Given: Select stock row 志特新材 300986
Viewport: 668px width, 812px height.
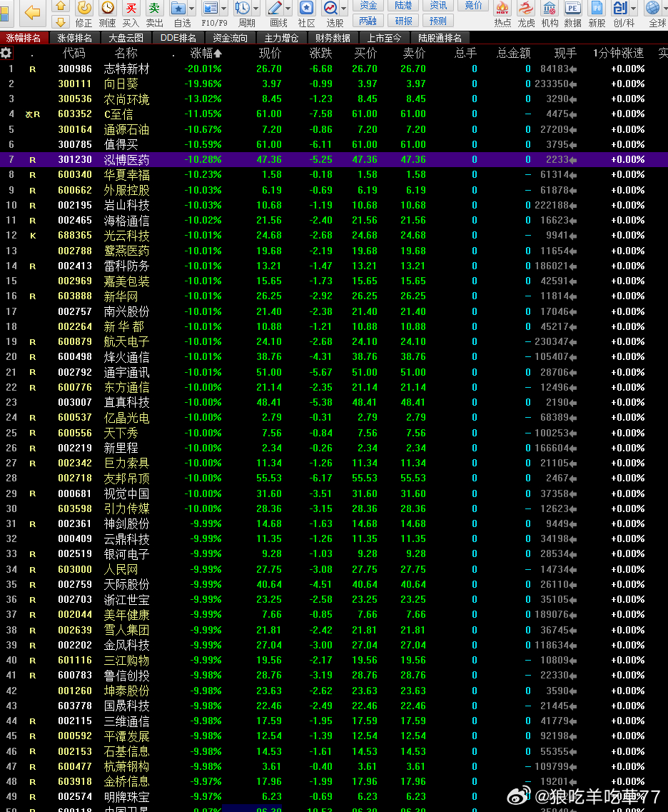Looking at the screenshot, I should click(x=334, y=69).
